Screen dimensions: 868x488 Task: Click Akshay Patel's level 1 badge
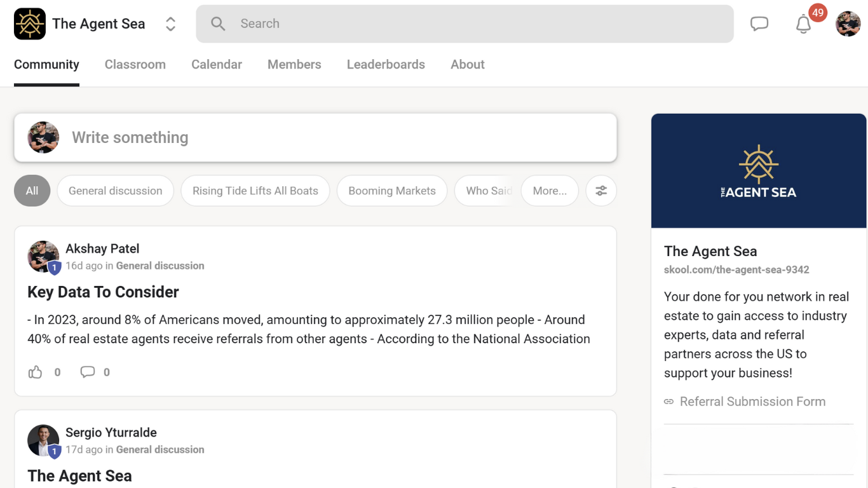tap(55, 268)
